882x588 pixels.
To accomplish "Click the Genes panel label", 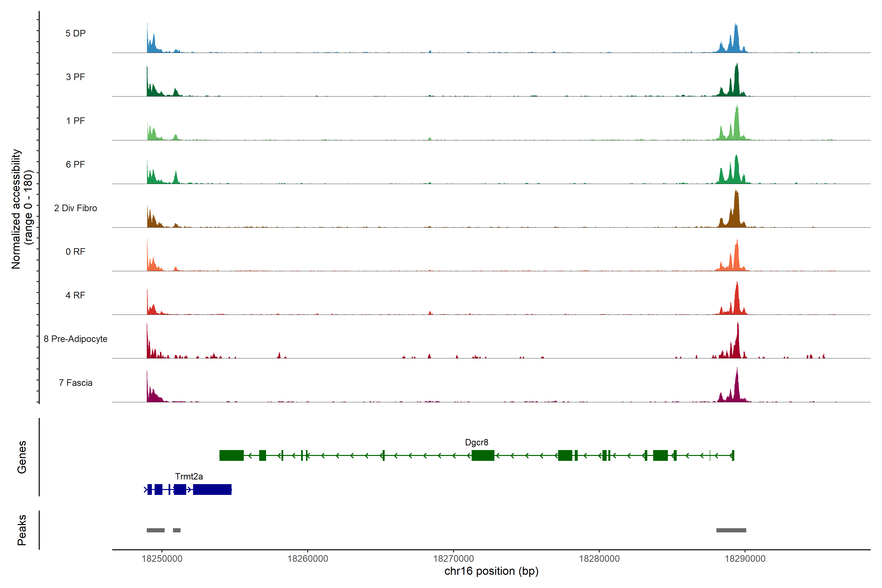I will pyautogui.click(x=22, y=457).
